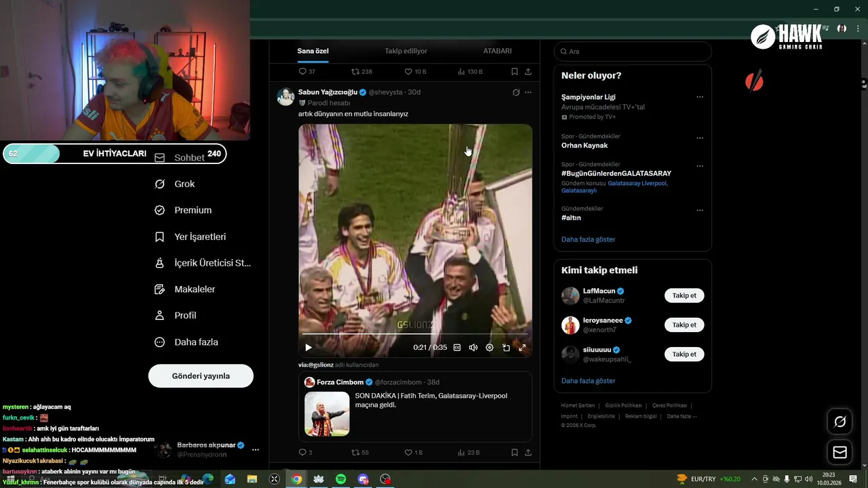Open the Sohbet messages item
868x488 pixels.
coord(180,157)
